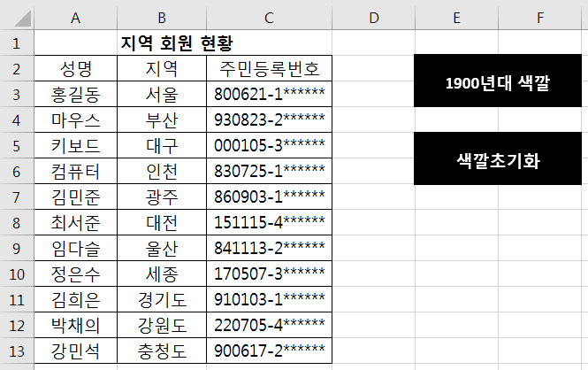The height and width of the screenshot is (370, 588).
Task: Select the cell containing 최서준
Action: (x=76, y=222)
